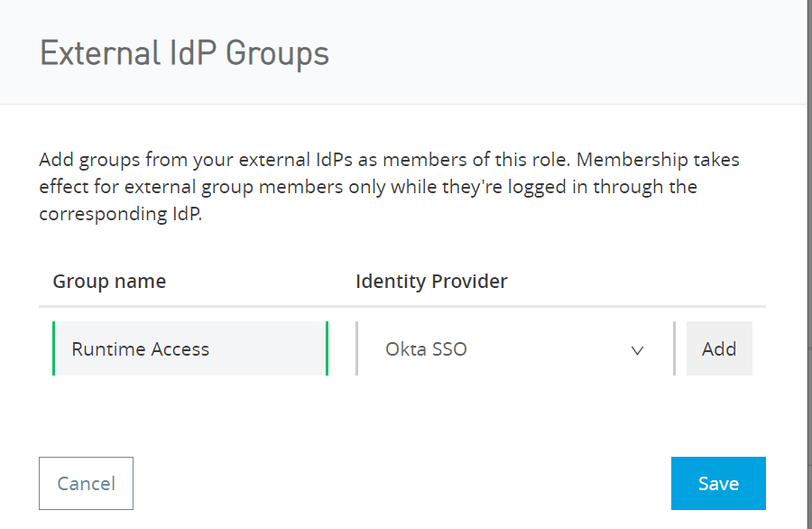This screenshot has width=812, height=529.
Task: Add the Runtime Access group
Action: pos(719,348)
